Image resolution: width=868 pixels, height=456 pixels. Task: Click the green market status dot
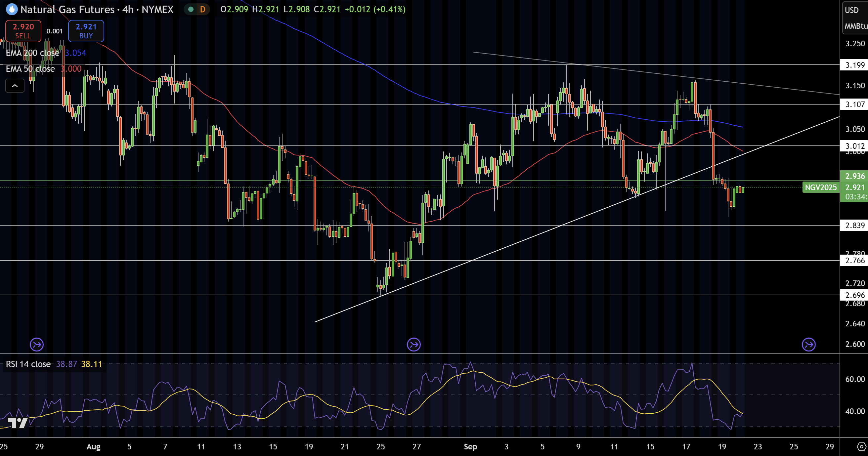tap(191, 10)
